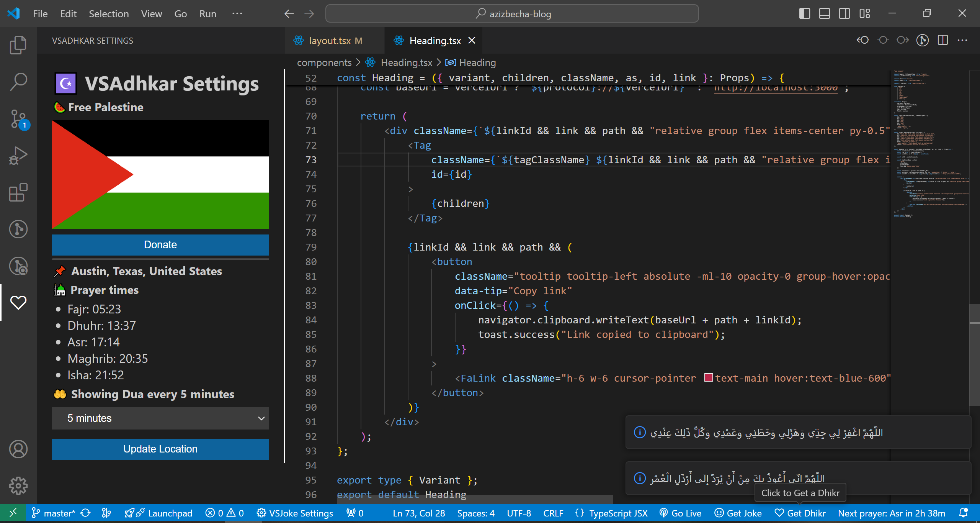Close the Heading.tsx tab

(472, 40)
